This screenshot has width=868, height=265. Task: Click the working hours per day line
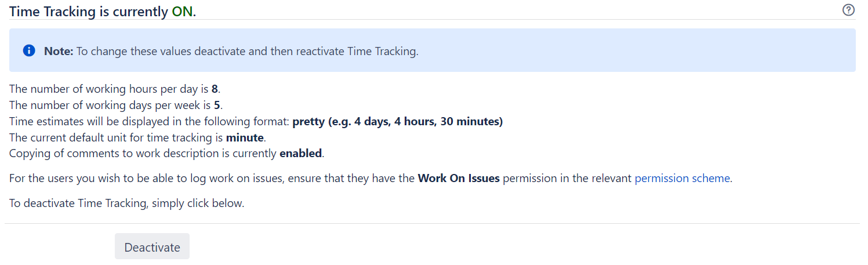pyautogui.click(x=109, y=89)
